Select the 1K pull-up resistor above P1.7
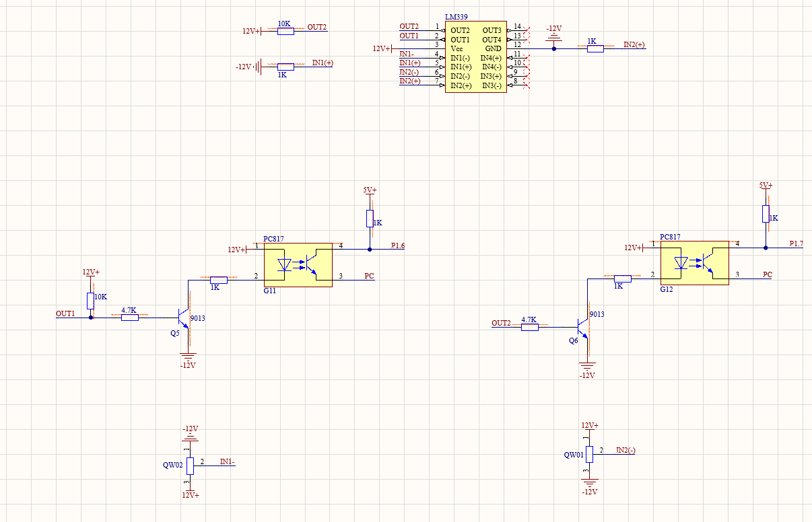This screenshot has height=522, width=812. 766,214
